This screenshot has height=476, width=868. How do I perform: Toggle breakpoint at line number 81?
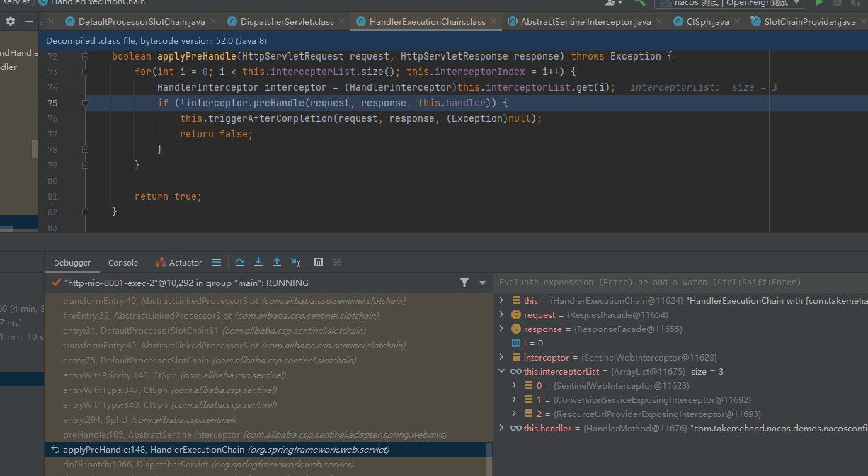coord(52,196)
